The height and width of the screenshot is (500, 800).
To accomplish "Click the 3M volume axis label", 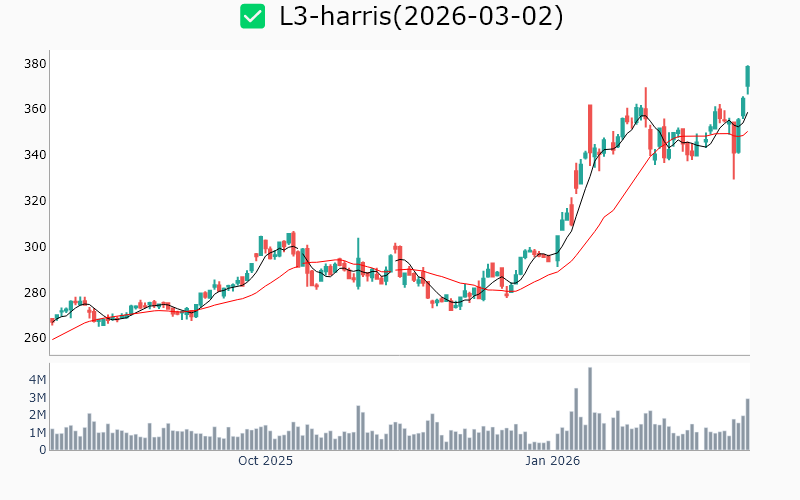I will click(x=36, y=398).
